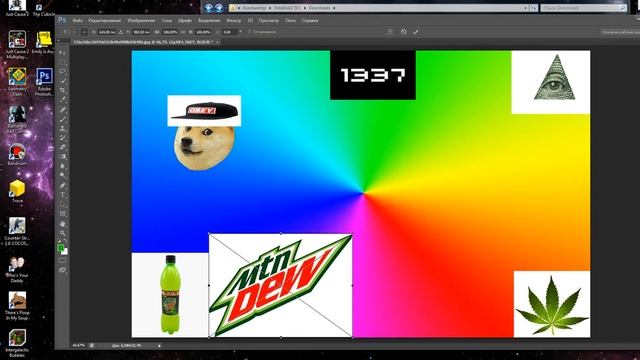This screenshot has height=360, width=640.
Task: Click the Trove desktop icon
Action: point(17,191)
